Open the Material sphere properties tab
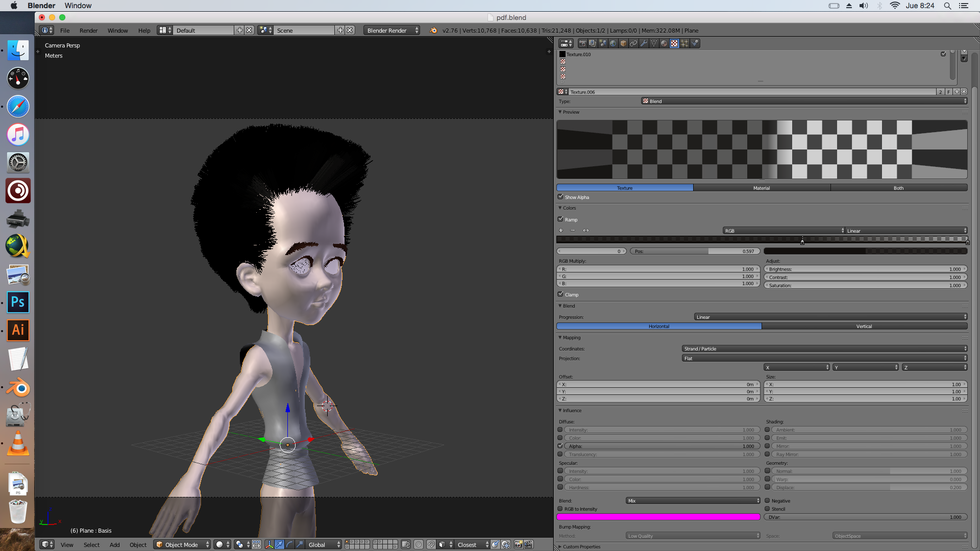Viewport: 980px width, 551px height. pyautogui.click(x=664, y=43)
